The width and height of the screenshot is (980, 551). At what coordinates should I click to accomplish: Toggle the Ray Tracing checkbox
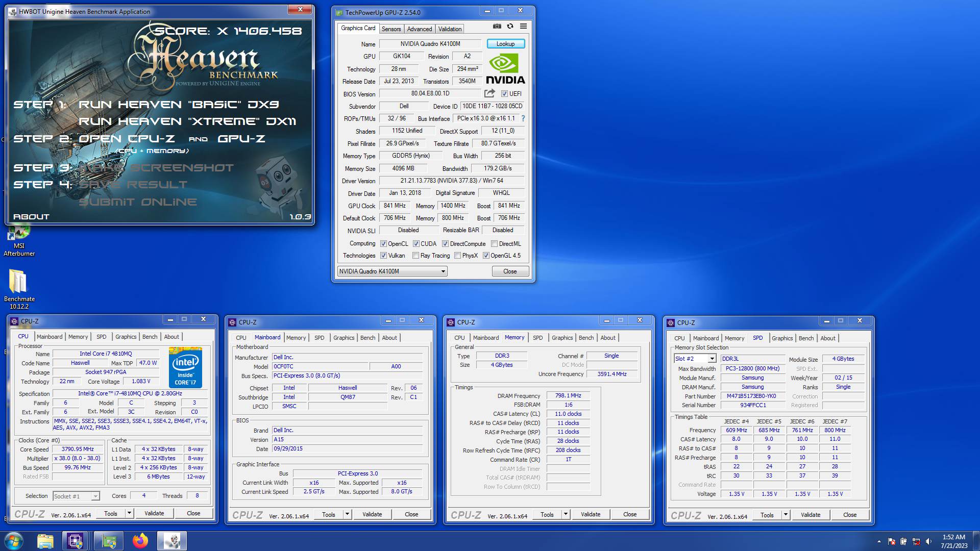(x=416, y=256)
